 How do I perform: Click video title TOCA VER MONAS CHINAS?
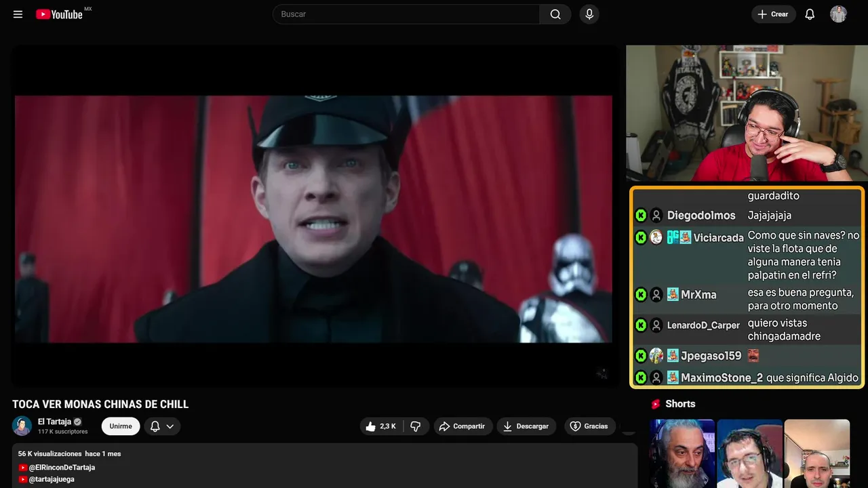tap(100, 405)
